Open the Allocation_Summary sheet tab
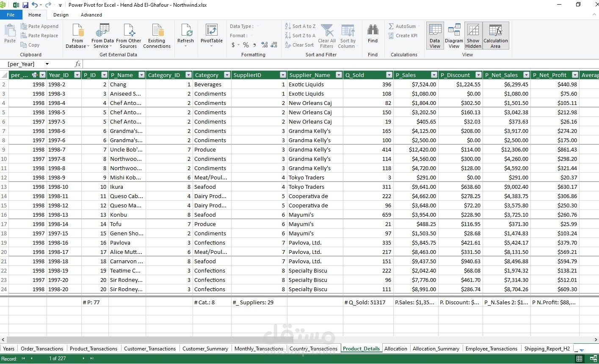Screen dimensions: 599x364 point(436,349)
